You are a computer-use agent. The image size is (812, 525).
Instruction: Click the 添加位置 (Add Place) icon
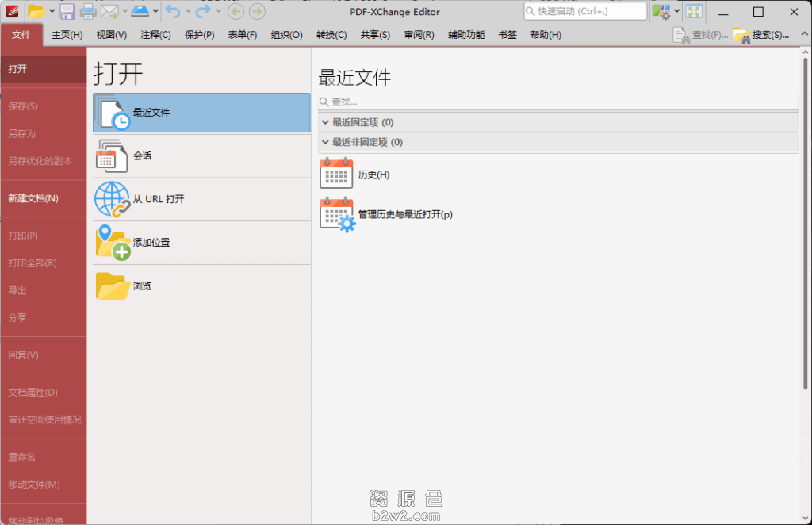(x=111, y=242)
